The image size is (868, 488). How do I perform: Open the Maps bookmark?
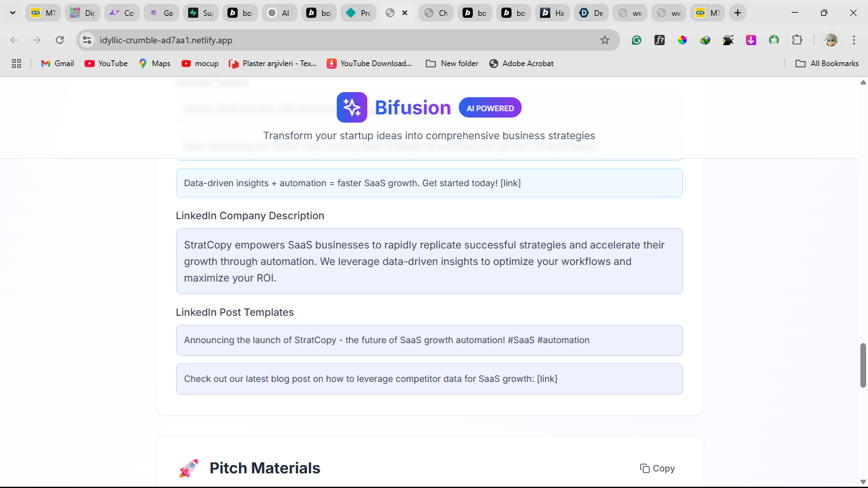tap(154, 64)
